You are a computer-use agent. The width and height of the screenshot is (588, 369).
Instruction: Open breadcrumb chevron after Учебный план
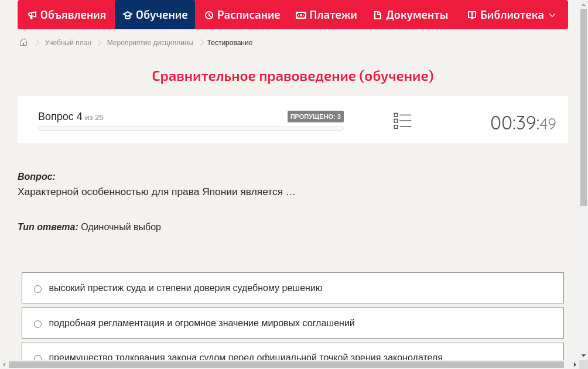(x=100, y=42)
